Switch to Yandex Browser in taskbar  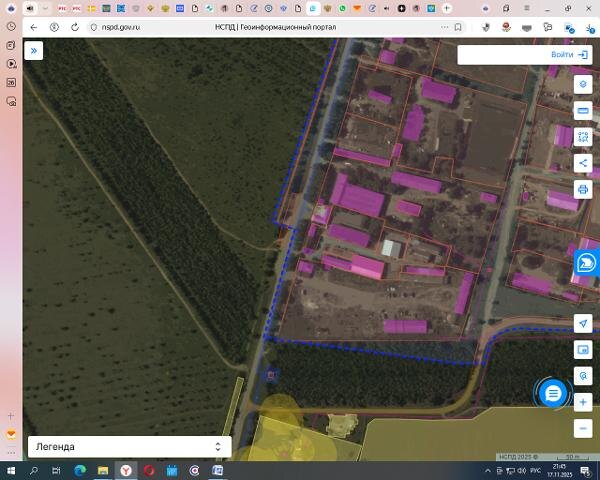click(126, 470)
